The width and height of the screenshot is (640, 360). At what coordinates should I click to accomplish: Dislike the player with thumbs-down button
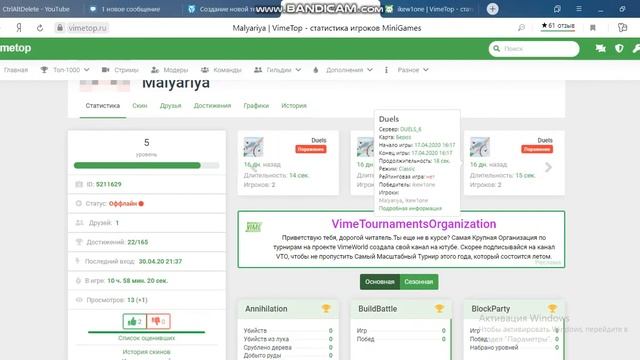coord(158,321)
